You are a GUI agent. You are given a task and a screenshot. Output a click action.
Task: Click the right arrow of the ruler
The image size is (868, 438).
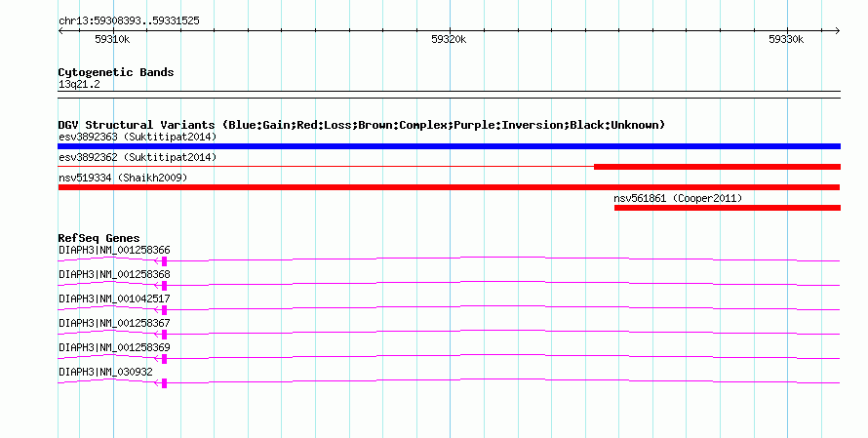837,31
